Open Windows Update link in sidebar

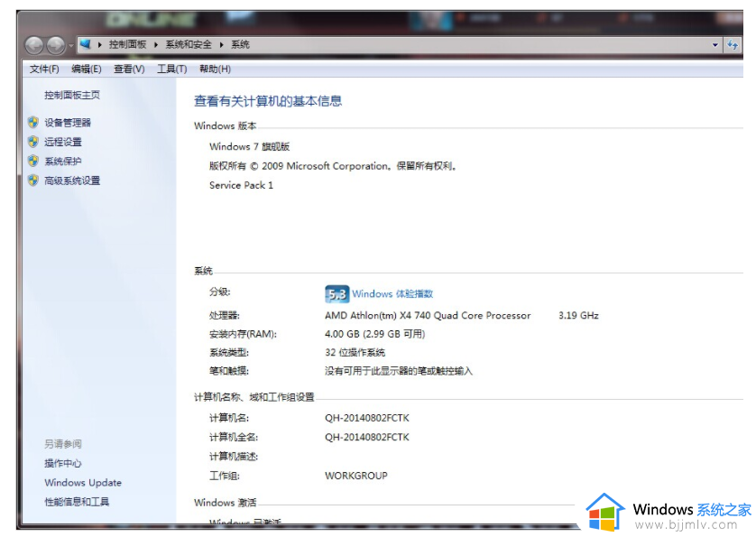click(x=83, y=483)
